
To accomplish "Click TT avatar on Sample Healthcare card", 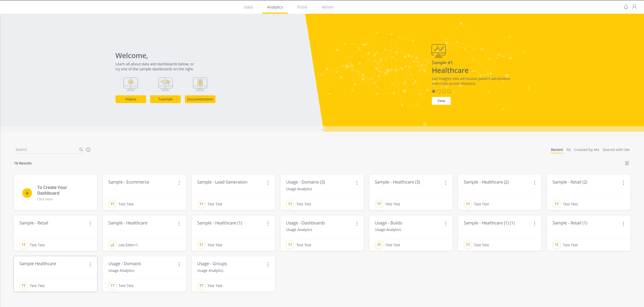I will (x=24, y=286).
